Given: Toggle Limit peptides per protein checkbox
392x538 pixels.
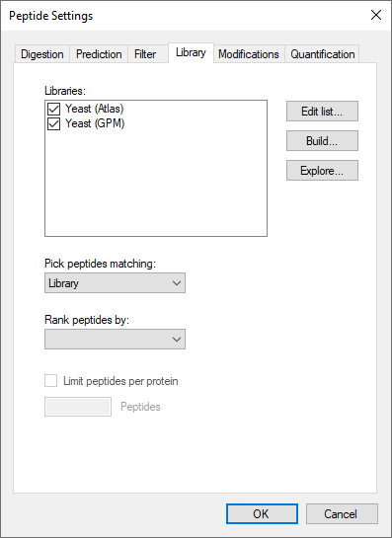Looking at the screenshot, I should [x=50, y=381].
